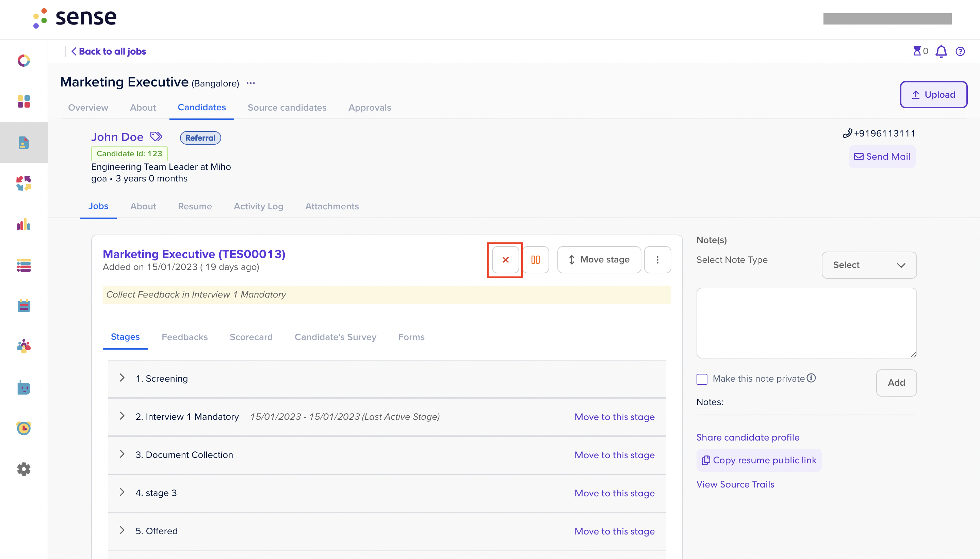The height and width of the screenshot is (559, 980).
Task: Click the Candidate Id: 123 label
Action: (129, 154)
